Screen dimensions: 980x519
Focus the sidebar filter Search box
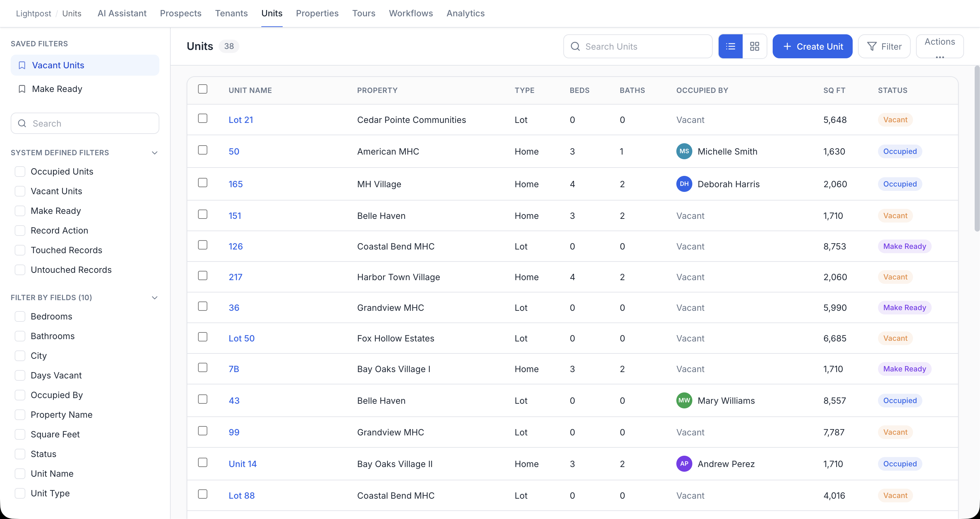[x=85, y=123]
